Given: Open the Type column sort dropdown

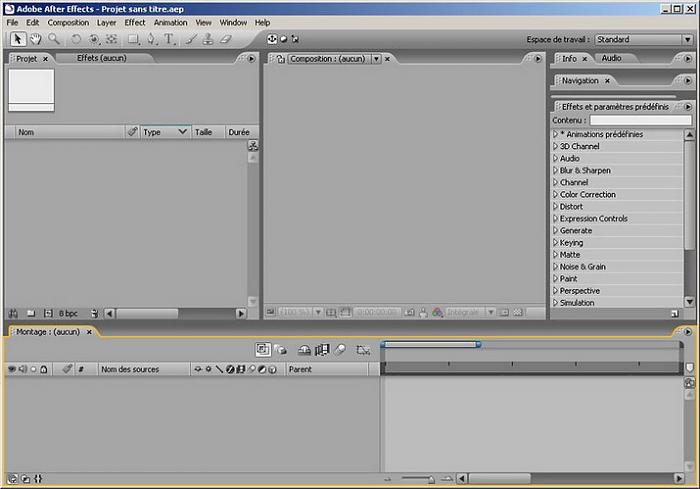Looking at the screenshot, I should point(182,132).
